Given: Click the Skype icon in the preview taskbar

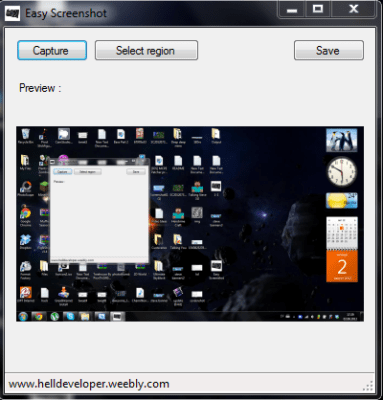Looking at the screenshot, I should [x=70, y=316].
